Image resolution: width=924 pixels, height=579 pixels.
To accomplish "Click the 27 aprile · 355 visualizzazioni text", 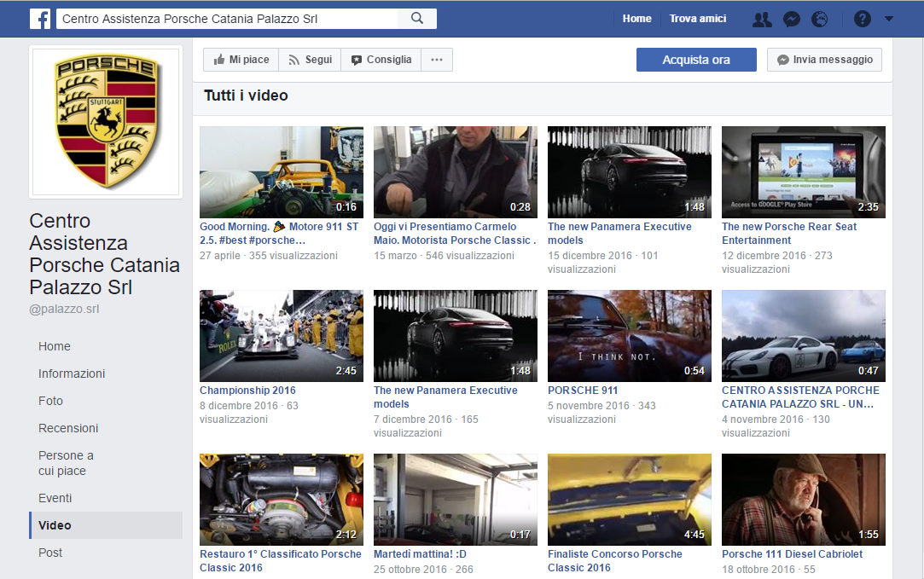I will (269, 256).
